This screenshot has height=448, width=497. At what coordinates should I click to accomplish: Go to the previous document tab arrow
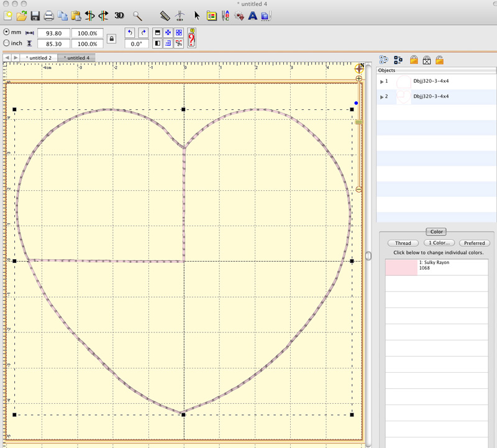7,58
